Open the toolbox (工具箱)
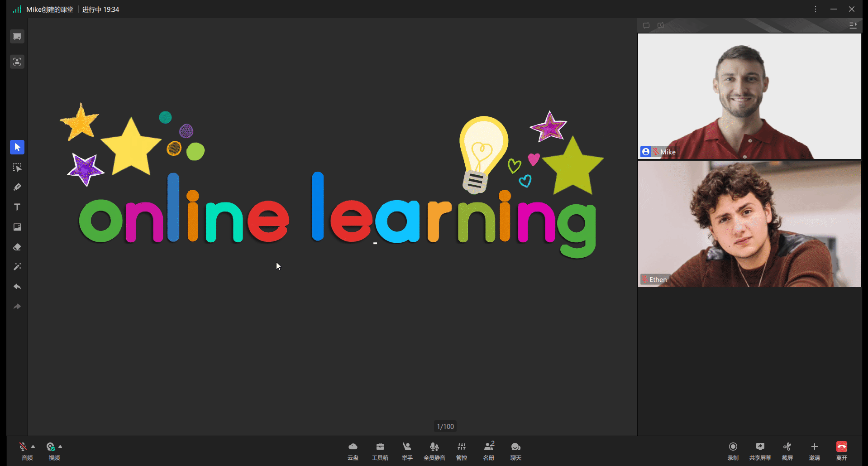868x466 pixels. point(380,451)
